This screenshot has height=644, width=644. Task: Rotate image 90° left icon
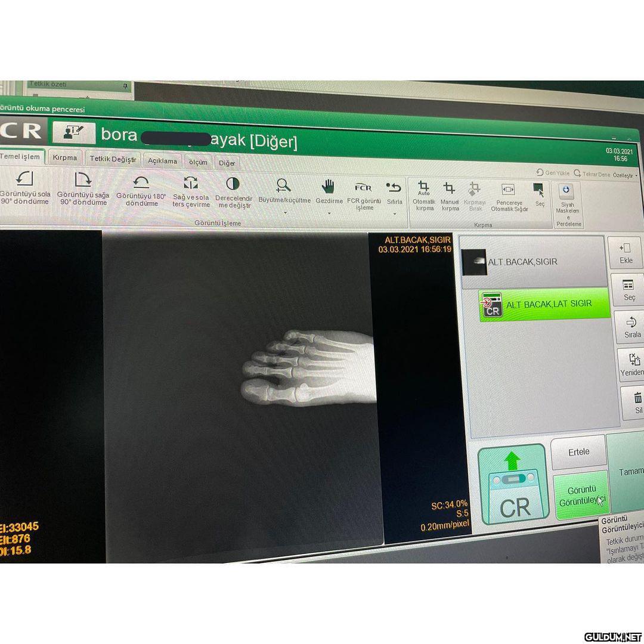coord(24,179)
